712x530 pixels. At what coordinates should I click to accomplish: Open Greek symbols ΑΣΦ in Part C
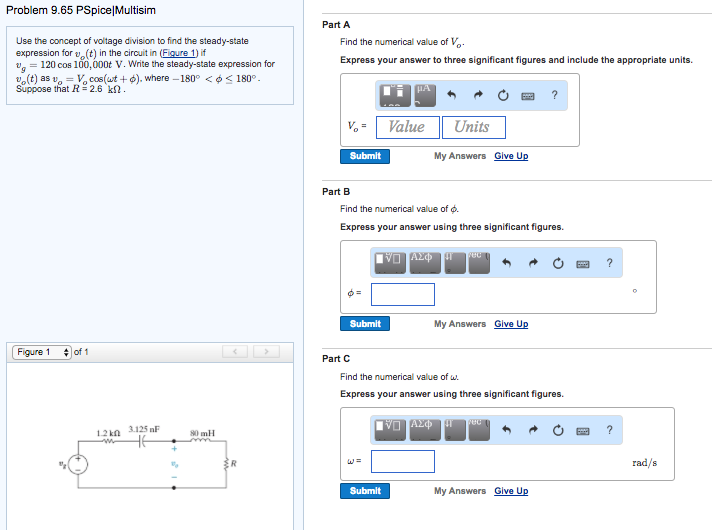point(425,430)
